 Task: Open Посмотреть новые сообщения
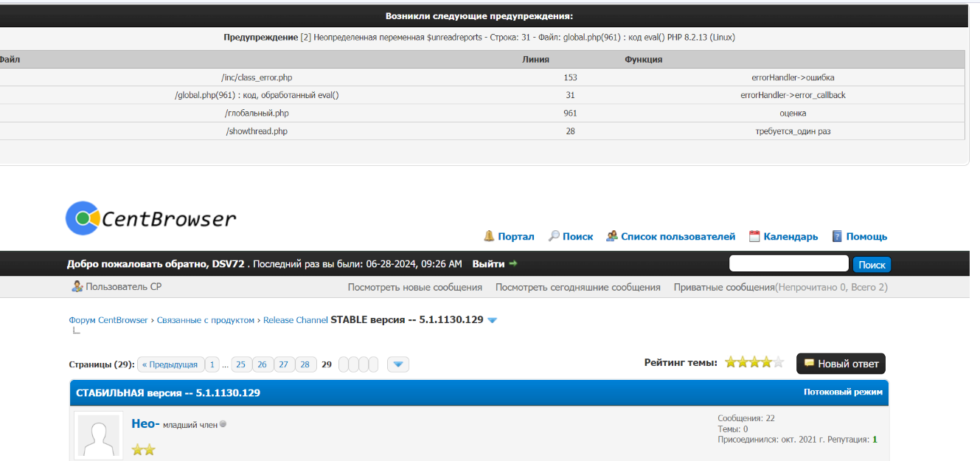[x=415, y=287]
